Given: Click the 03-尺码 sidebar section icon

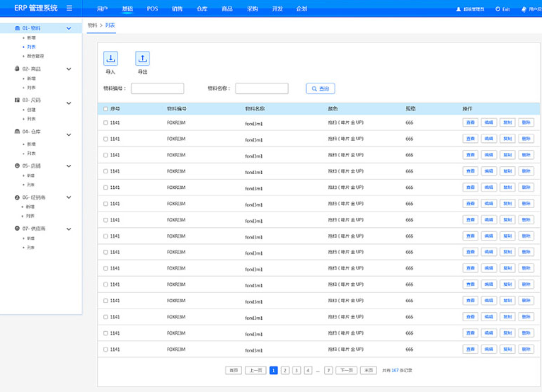Looking at the screenshot, I should (17, 100).
